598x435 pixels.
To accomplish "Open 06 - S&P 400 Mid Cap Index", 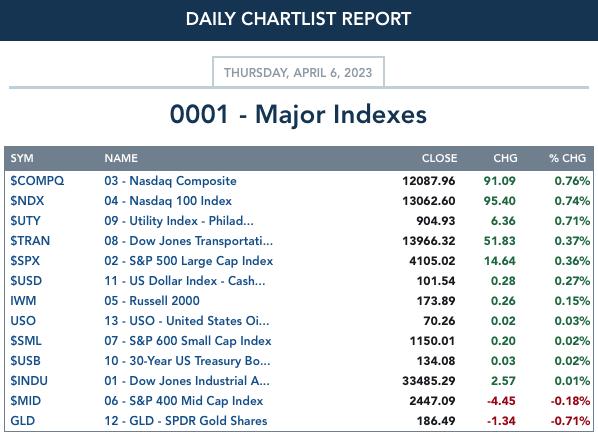I will (x=183, y=401).
